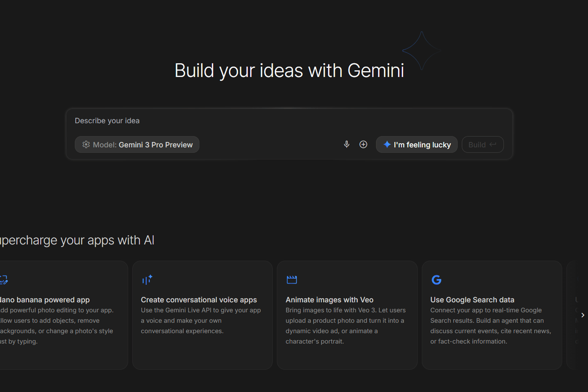The height and width of the screenshot is (392, 588).
Task: Click the I'm feeling lucky button
Action: pos(416,145)
